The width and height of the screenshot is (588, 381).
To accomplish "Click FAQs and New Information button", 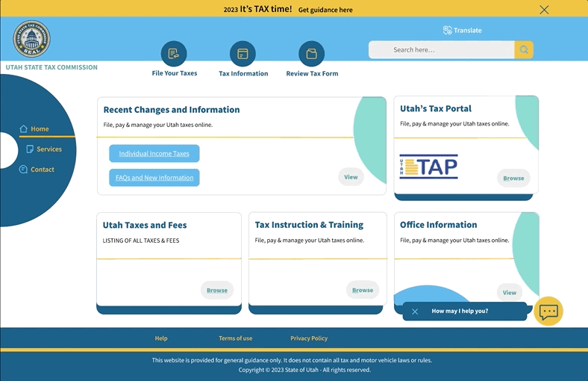I will [154, 178].
